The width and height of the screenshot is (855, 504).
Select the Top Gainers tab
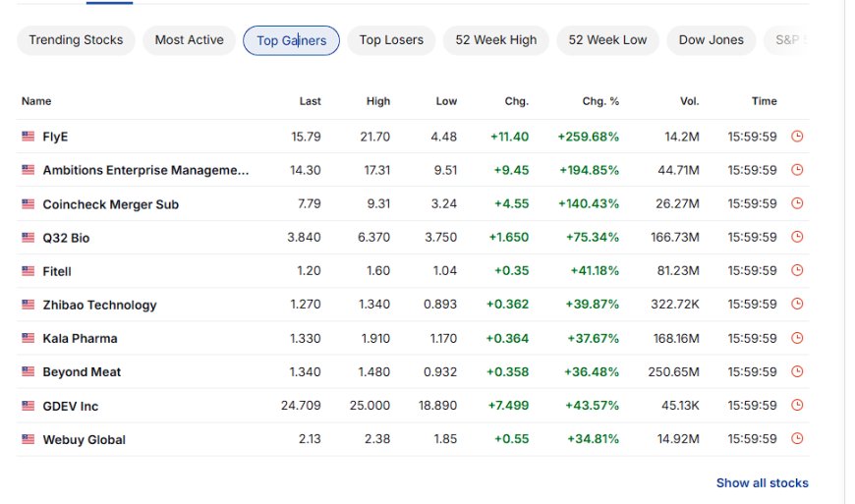[291, 40]
